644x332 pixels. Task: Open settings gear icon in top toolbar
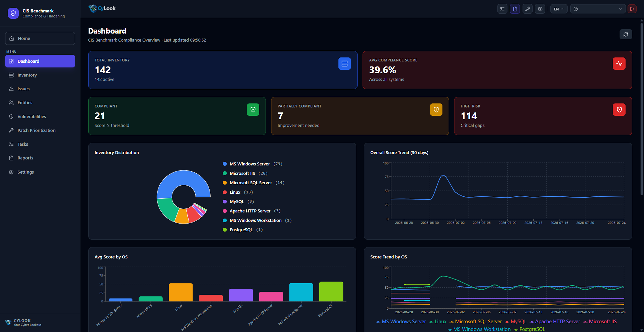click(x=540, y=9)
